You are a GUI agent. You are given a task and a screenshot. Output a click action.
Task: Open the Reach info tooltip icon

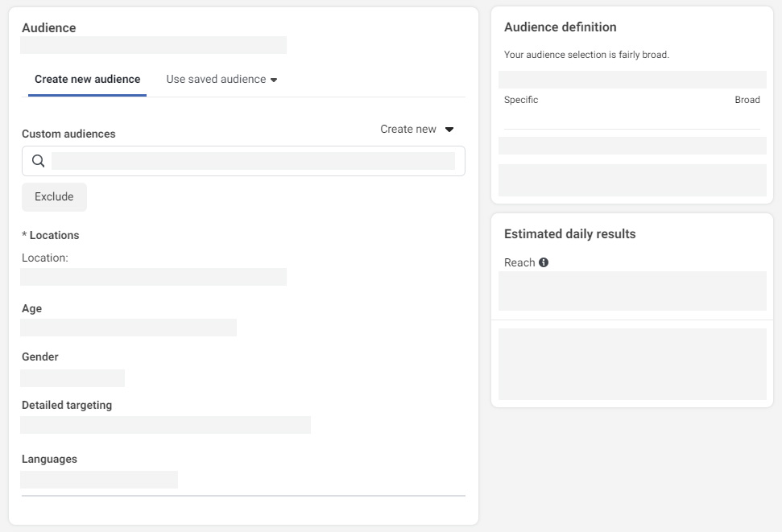click(544, 262)
